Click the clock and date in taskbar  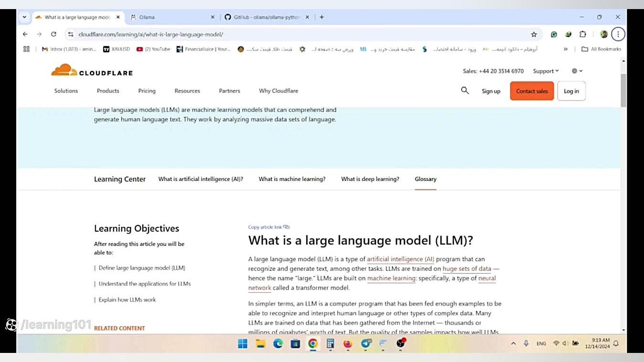click(598, 343)
